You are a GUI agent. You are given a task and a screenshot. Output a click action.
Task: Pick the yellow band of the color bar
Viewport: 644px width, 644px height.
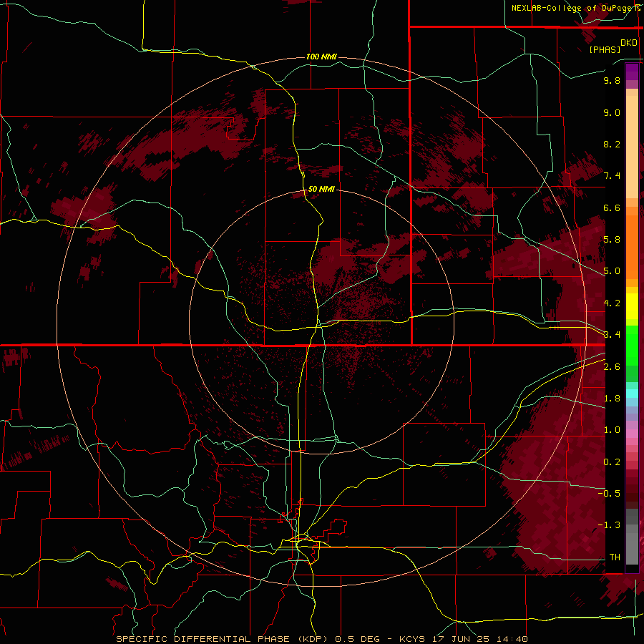(x=632, y=306)
